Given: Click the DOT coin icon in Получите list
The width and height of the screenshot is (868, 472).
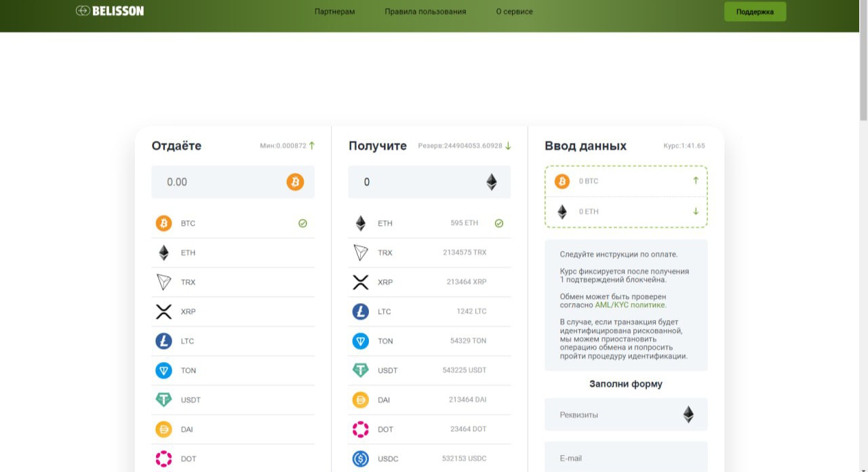Looking at the screenshot, I should 361,429.
